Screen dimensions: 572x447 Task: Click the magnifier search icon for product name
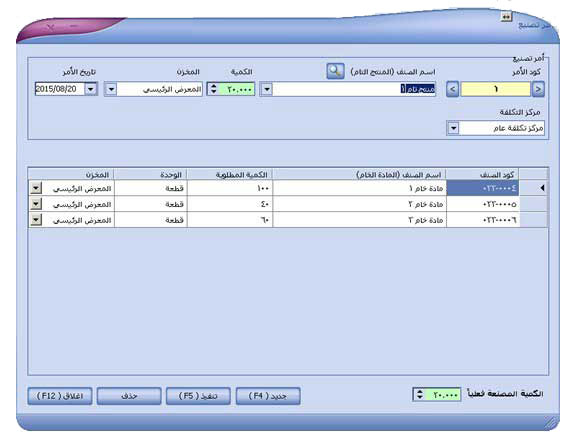point(335,71)
